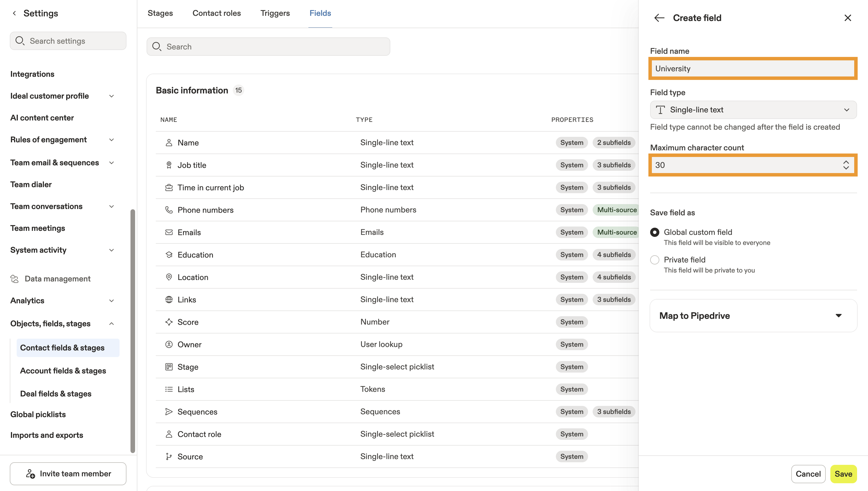The image size is (868, 491).
Task: Click the globe icon beside Links
Action: pos(169,300)
